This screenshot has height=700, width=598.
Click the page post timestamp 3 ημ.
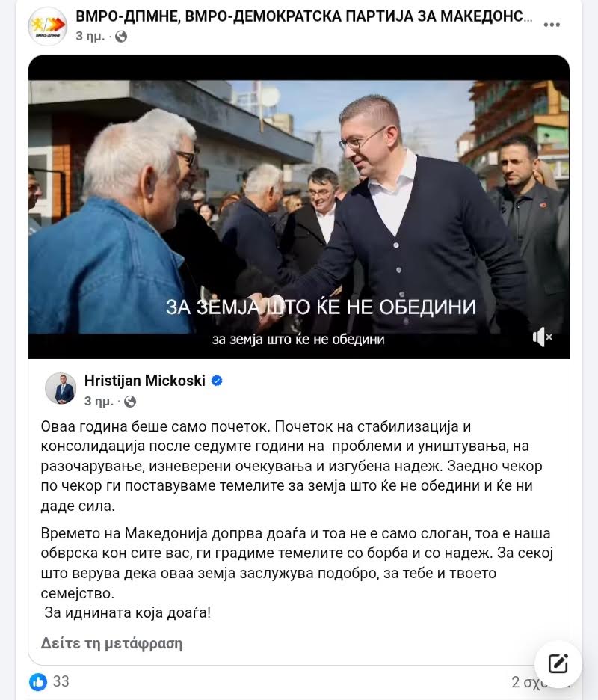pos(90,36)
